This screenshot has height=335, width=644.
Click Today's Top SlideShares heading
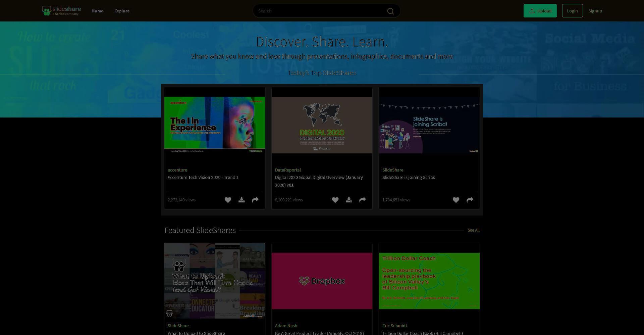coord(322,73)
